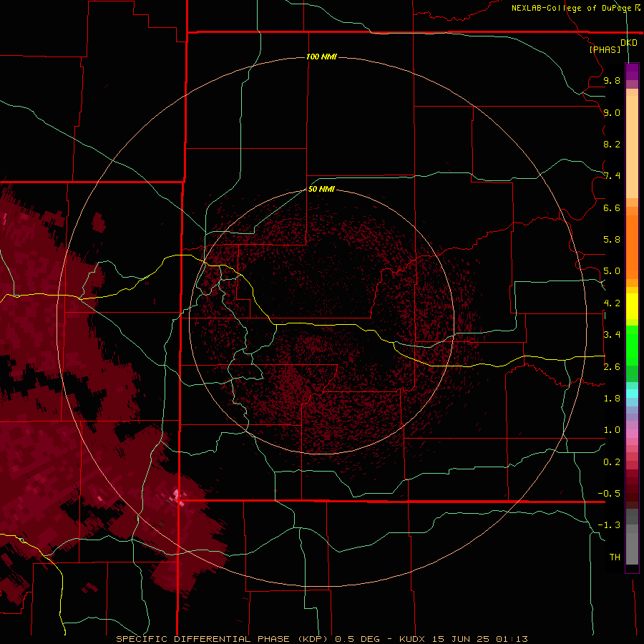Screen dimensions: 644x644
Task: Click the NEXLAB-College of DuPage label
Action: pos(571,8)
